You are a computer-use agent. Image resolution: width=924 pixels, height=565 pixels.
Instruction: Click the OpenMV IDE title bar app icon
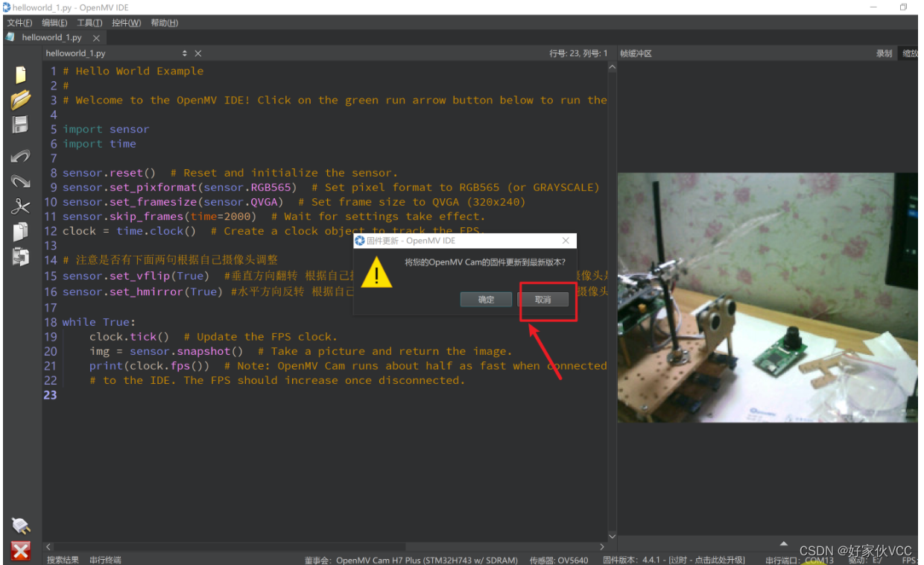tap(7, 7)
